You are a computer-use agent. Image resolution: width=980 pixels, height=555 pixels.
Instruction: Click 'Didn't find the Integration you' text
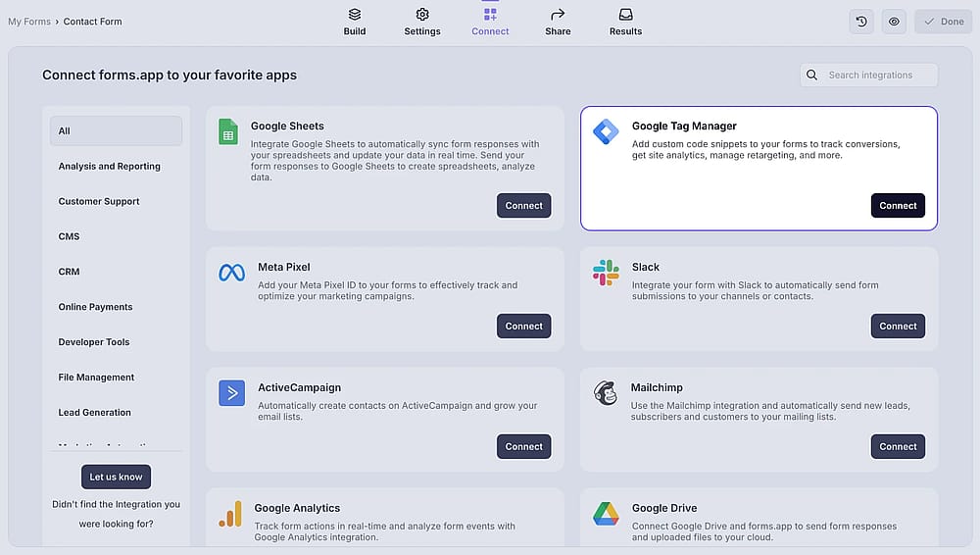(116, 504)
